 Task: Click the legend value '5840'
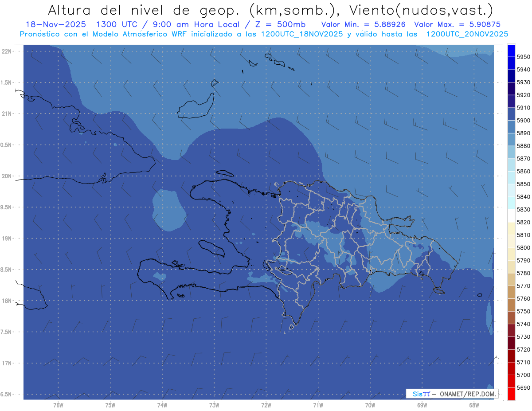tap(524, 197)
